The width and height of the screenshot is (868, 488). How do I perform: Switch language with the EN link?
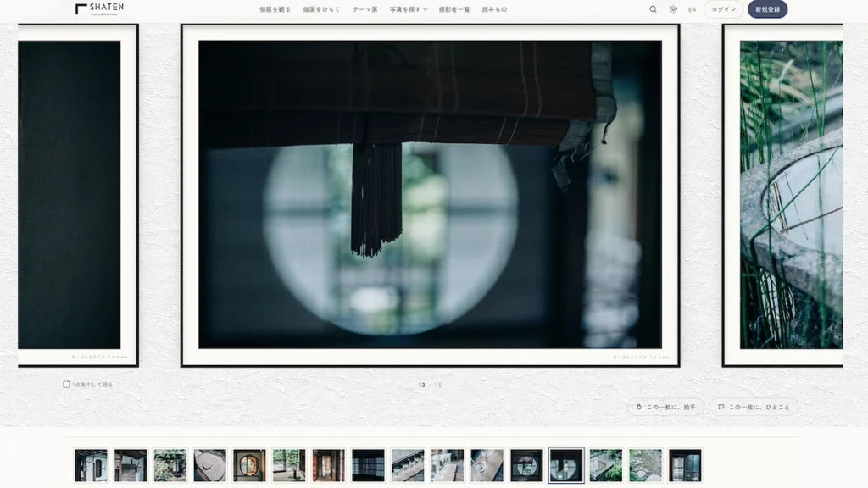point(692,9)
